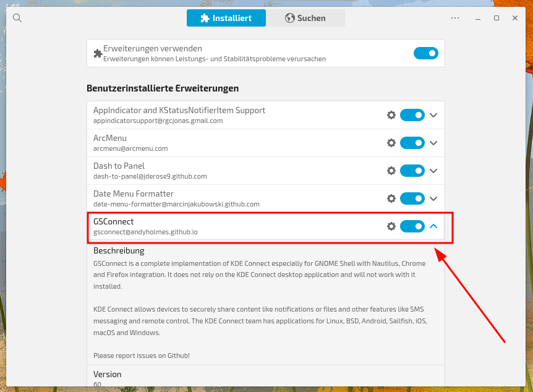
Task: Disable the Dash to Panel switch
Action: pos(412,171)
